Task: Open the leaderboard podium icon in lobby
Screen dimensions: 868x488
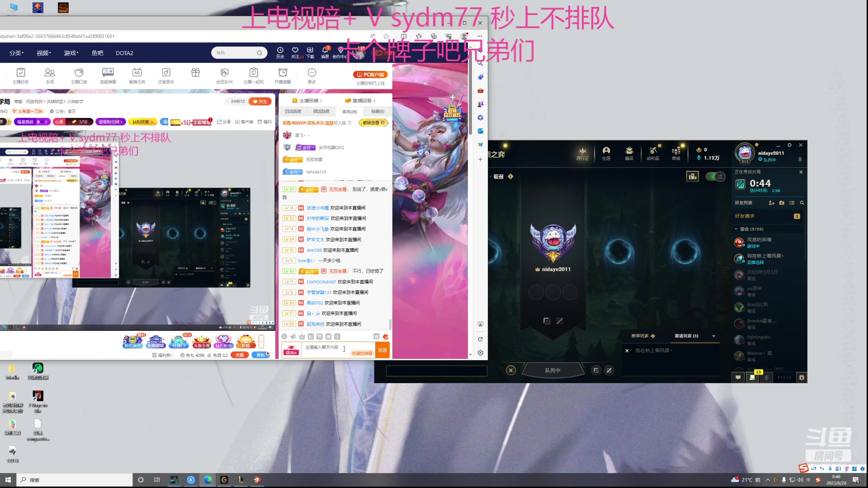Action: (692, 177)
